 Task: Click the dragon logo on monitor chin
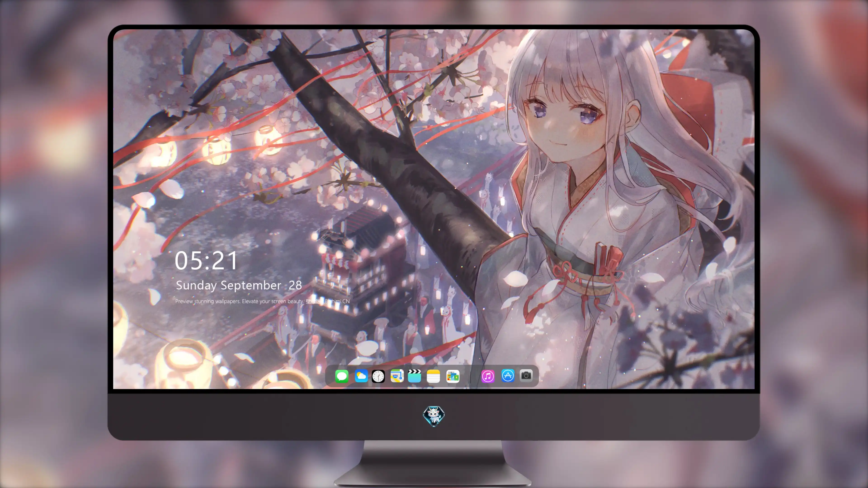click(434, 416)
